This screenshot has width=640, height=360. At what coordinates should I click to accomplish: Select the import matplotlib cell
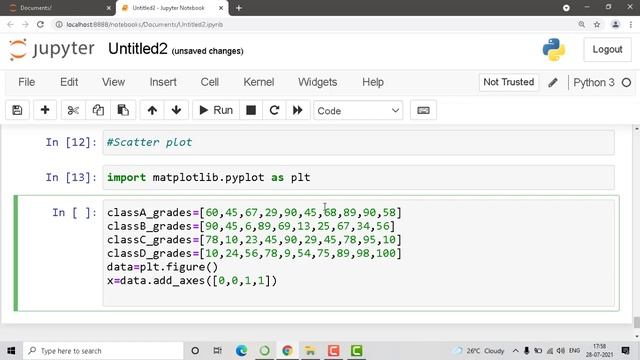[358, 178]
